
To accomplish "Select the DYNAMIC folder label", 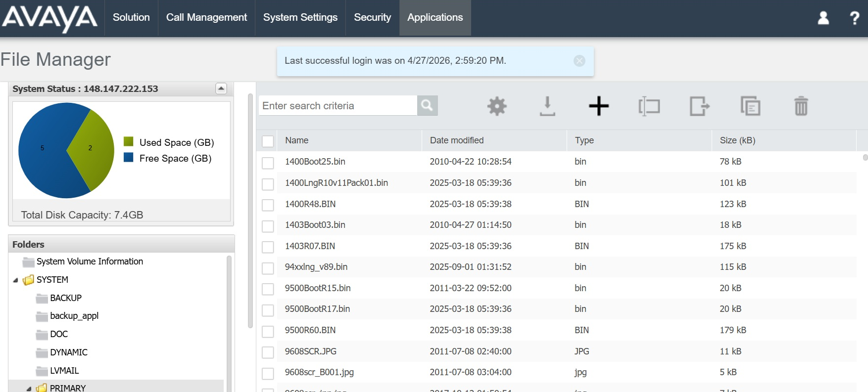I will click(x=69, y=352).
